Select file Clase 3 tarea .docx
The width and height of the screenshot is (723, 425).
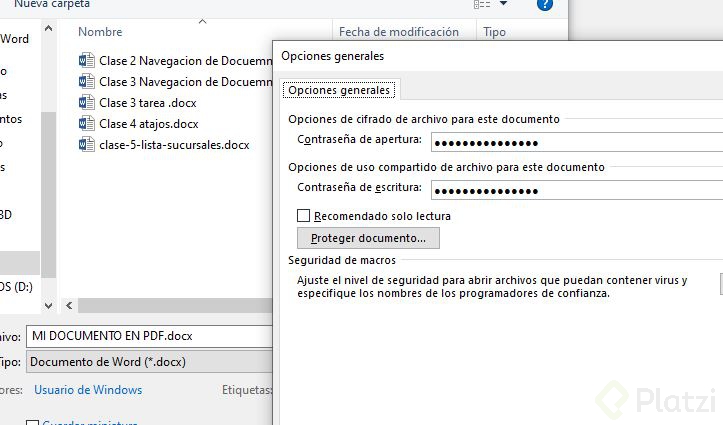point(148,103)
